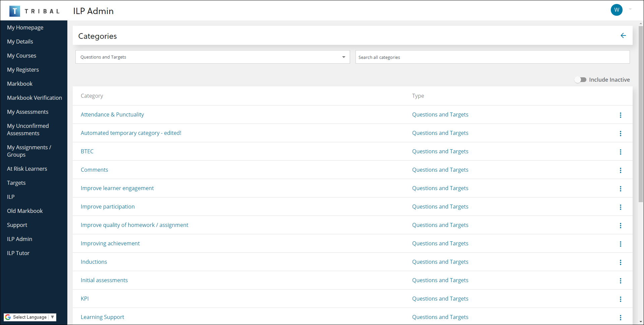644x325 pixels.
Task: Open Markbook Verification in sidebar
Action: (x=35, y=98)
